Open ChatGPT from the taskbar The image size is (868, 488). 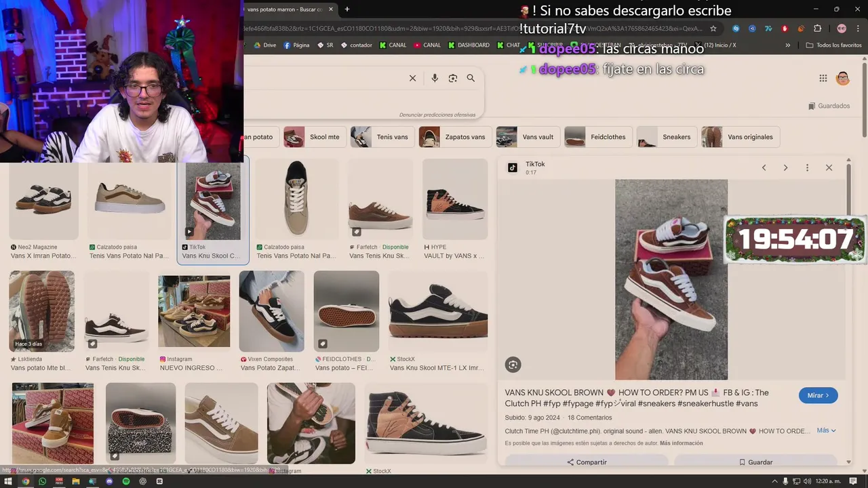[x=142, y=481]
